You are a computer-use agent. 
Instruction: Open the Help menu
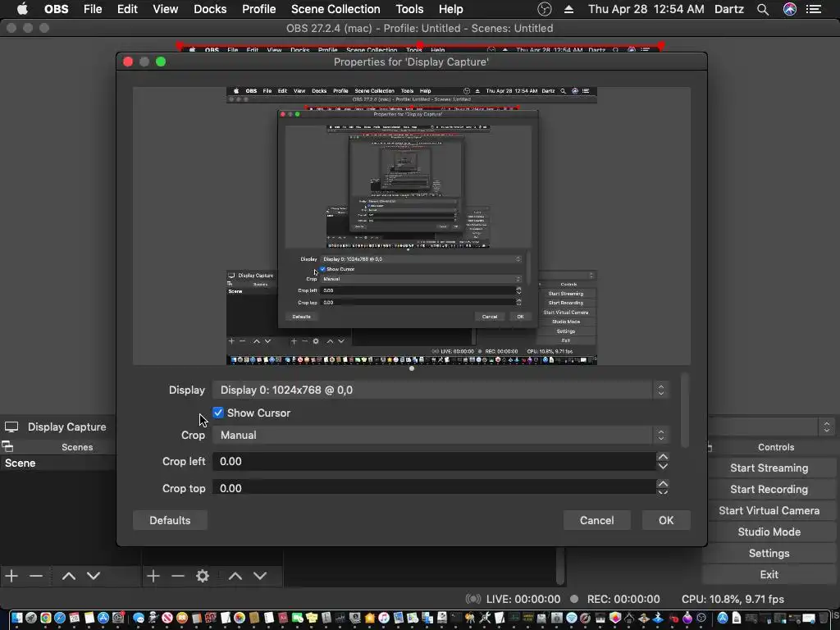tap(450, 9)
